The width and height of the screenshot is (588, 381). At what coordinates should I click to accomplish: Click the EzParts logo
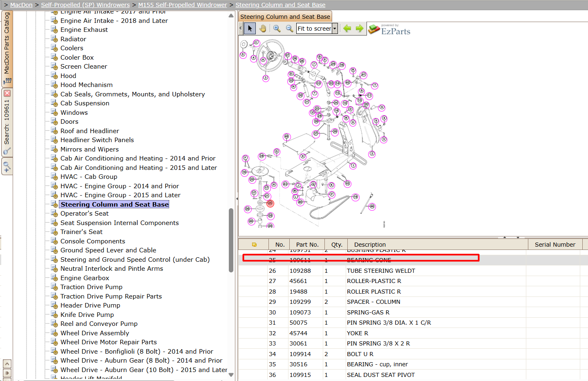(389, 30)
